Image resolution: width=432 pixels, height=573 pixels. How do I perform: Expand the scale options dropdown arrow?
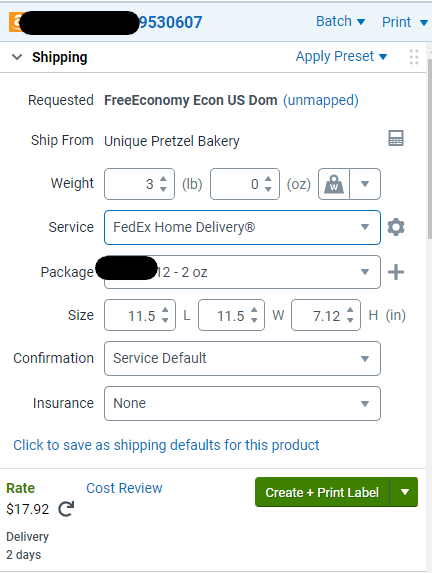tap(365, 184)
